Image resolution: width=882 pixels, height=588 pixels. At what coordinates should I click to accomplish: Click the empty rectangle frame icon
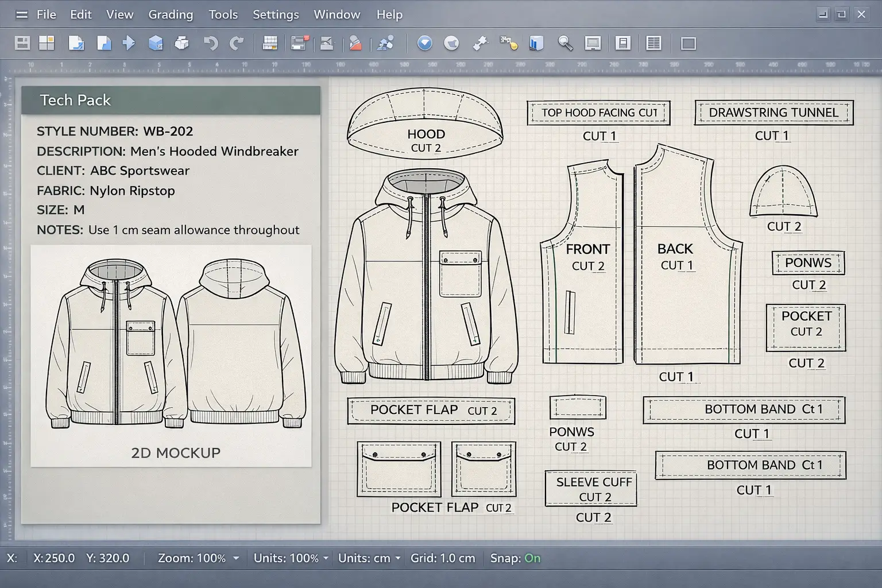pyautogui.click(x=688, y=44)
